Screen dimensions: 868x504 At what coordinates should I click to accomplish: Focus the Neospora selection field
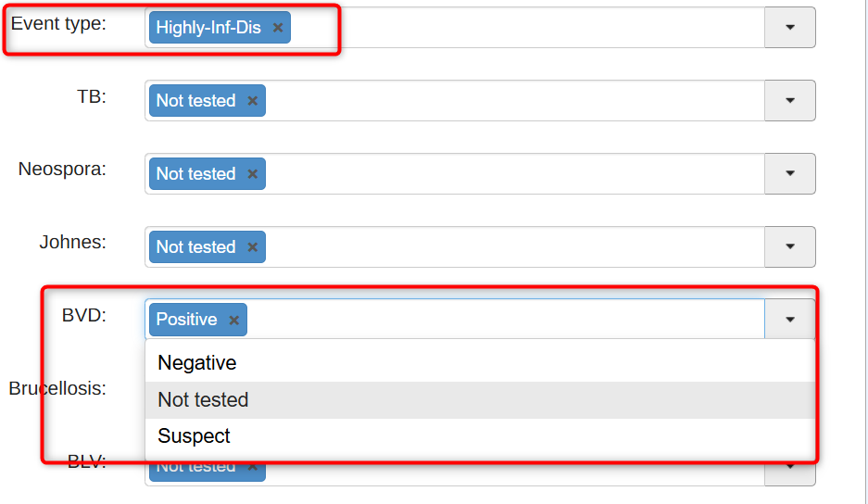[x=509, y=174]
